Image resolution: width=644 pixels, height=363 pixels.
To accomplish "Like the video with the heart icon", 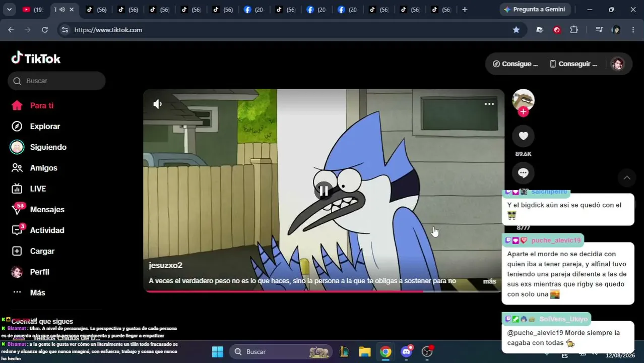I will (x=523, y=136).
